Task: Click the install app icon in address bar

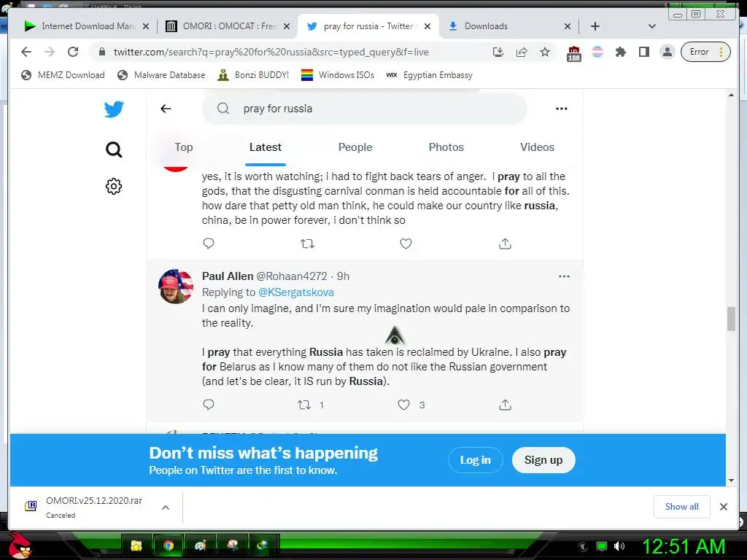Action: tap(498, 52)
